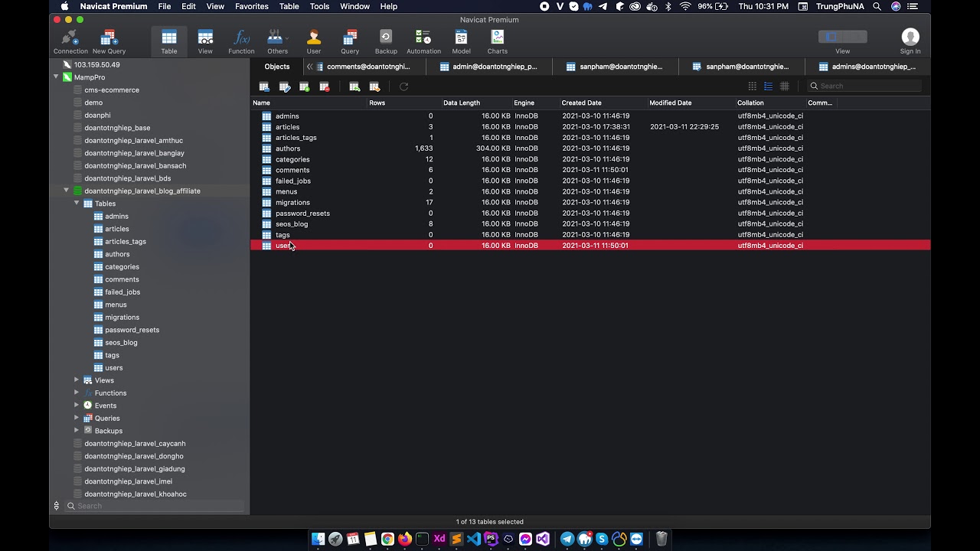The image size is (980, 551).
Task: Select the migrations row in the table list
Action: coord(590,203)
